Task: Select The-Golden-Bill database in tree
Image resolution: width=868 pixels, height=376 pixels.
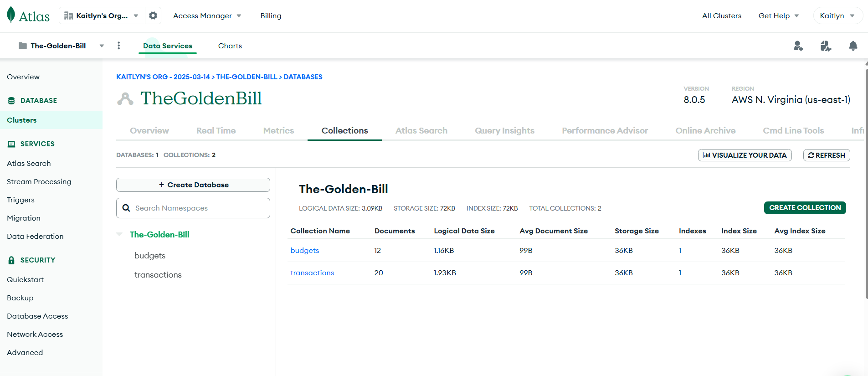Action: coord(159,234)
